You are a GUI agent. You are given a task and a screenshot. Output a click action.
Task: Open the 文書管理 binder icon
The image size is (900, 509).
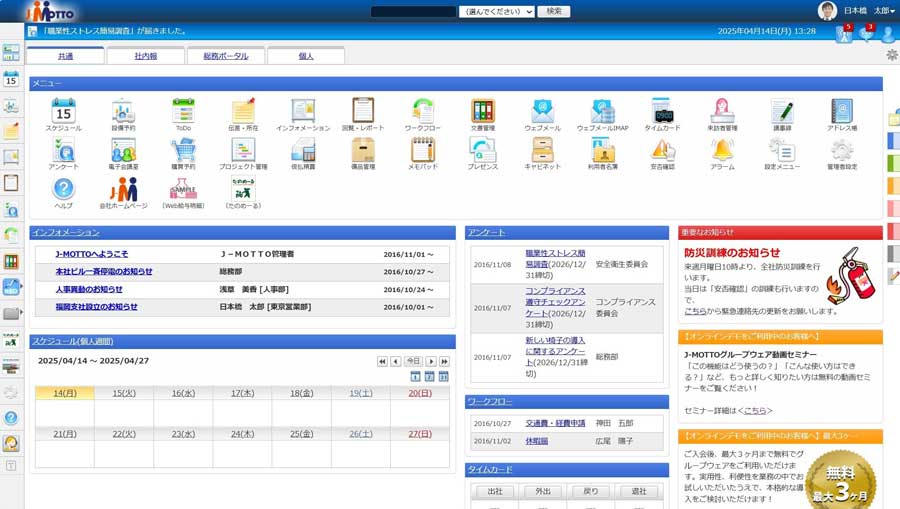(x=483, y=112)
